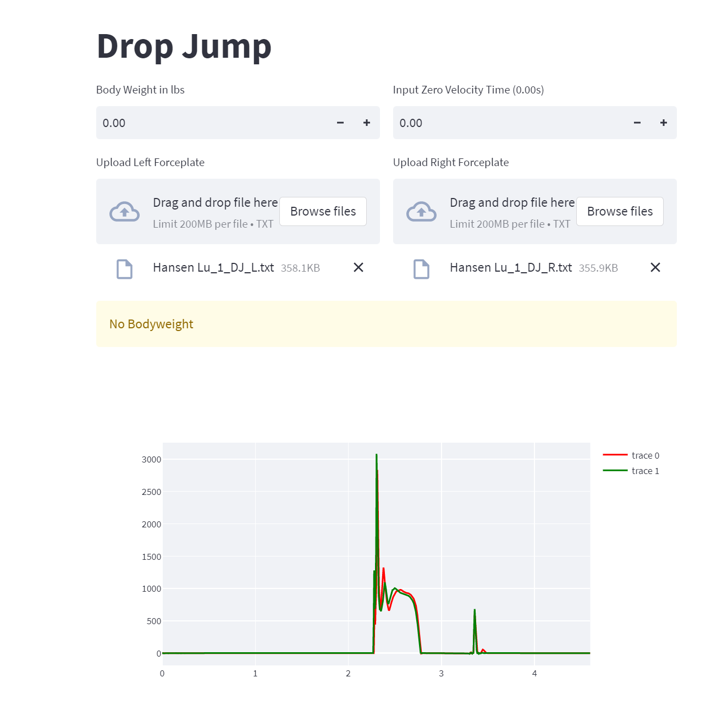Browse files for Left Forceplate
728x705 pixels.
point(323,211)
